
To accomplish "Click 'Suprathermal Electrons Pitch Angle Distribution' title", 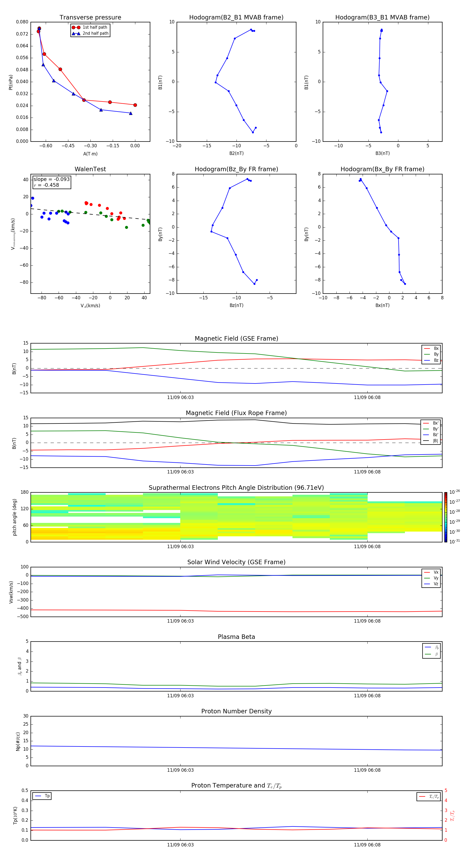I will (236, 488).
